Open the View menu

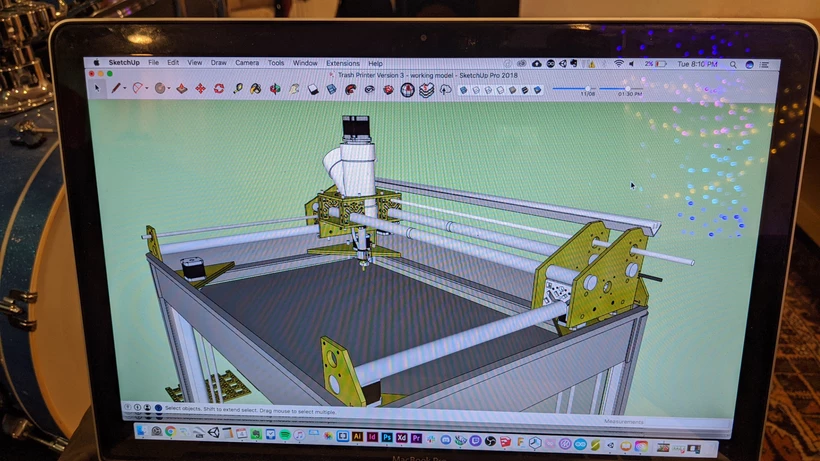(195, 62)
